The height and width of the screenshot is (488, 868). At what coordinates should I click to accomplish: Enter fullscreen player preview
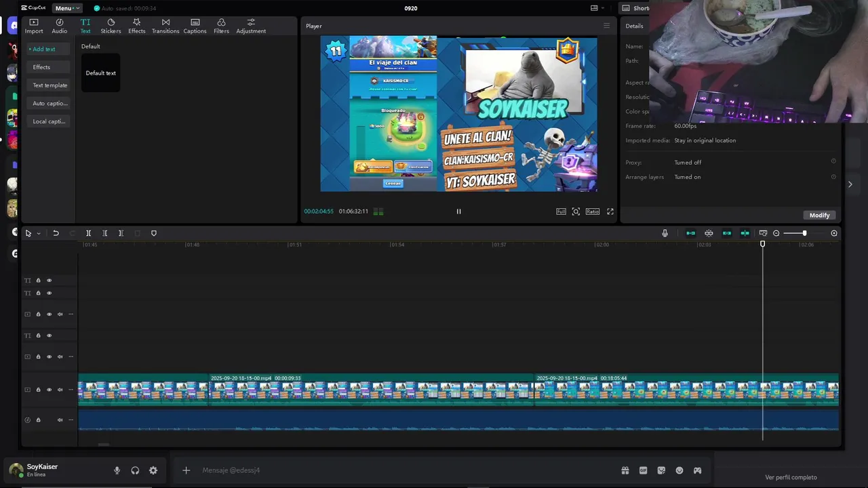tap(610, 211)
